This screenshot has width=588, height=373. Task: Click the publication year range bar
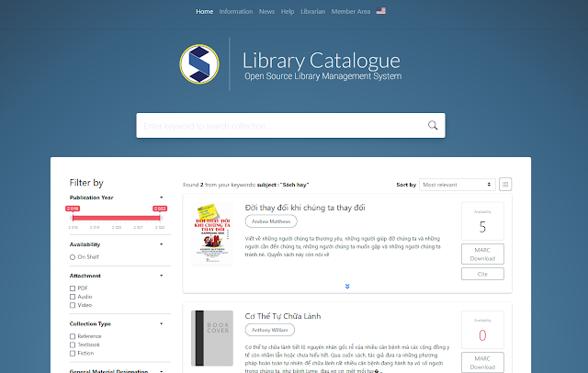pos(117,218)
